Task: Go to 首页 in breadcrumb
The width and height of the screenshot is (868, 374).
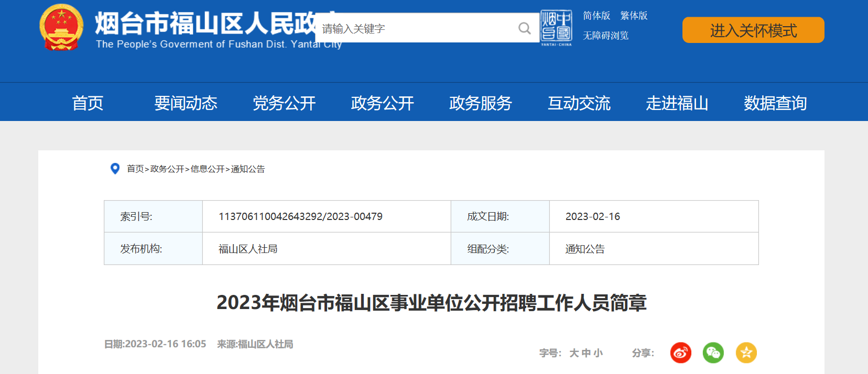Action: 135,169
